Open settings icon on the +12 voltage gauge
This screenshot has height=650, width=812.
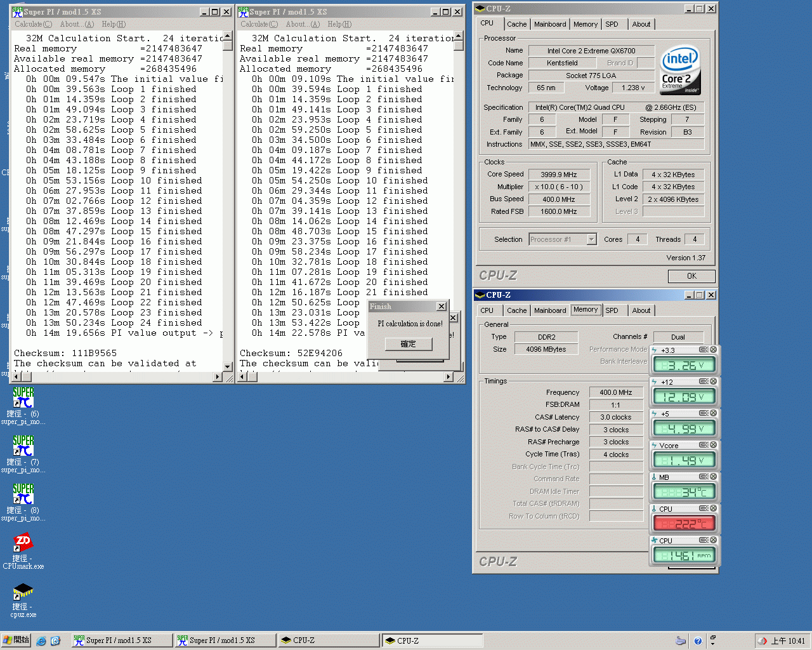tap(704, 381)
